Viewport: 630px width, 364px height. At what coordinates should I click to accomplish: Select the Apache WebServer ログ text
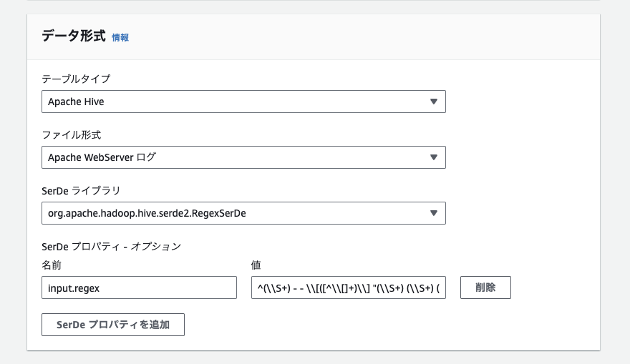[x=102, y=157]
